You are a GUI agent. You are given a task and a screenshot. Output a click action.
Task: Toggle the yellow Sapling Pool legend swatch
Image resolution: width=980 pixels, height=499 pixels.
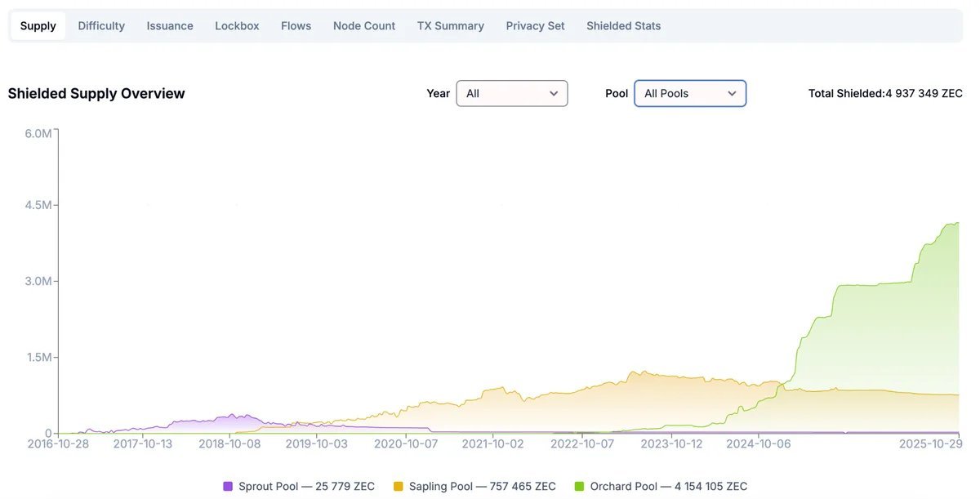point(399,487)
